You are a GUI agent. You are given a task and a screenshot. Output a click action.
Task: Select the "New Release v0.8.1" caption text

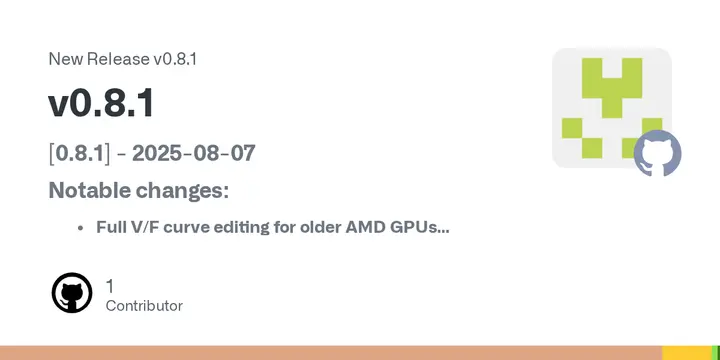(123, 59)
